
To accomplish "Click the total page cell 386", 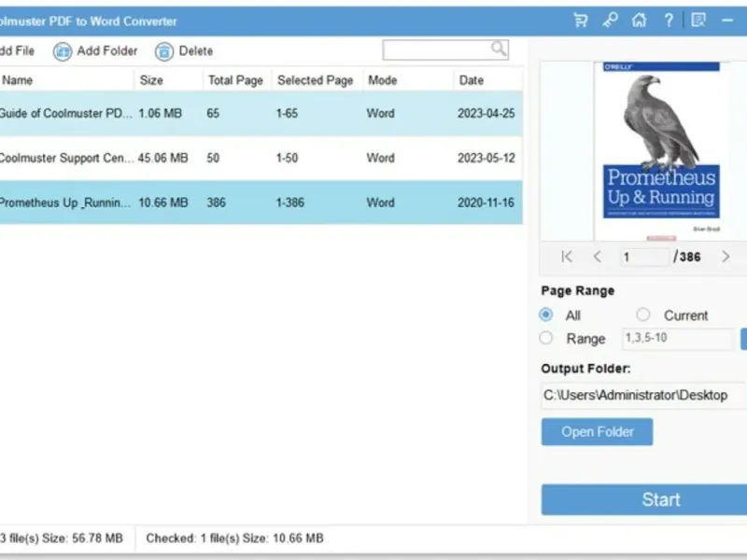I will [217, 203].
